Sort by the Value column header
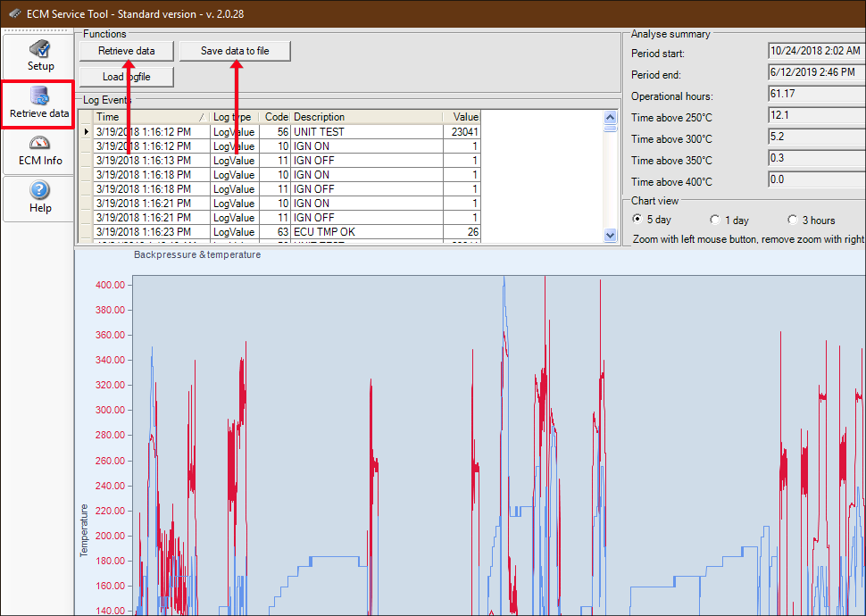866x616 pixels. point(462,117)
